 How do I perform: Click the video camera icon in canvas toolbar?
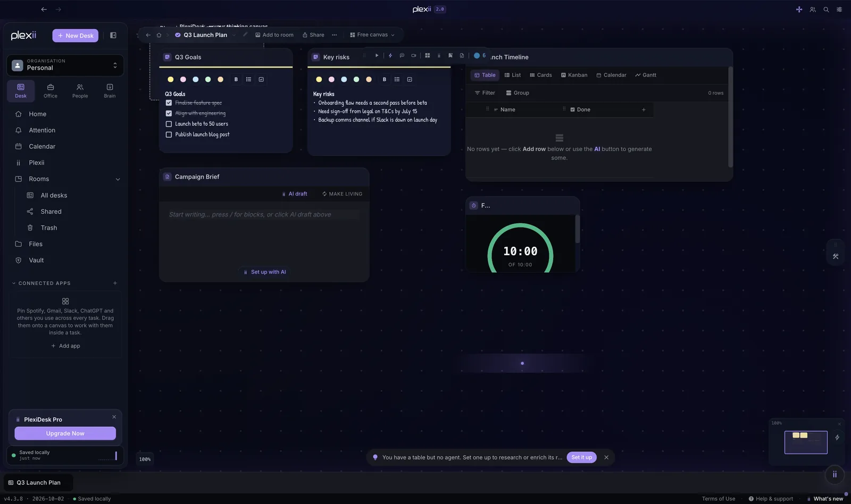pos(414,55)
